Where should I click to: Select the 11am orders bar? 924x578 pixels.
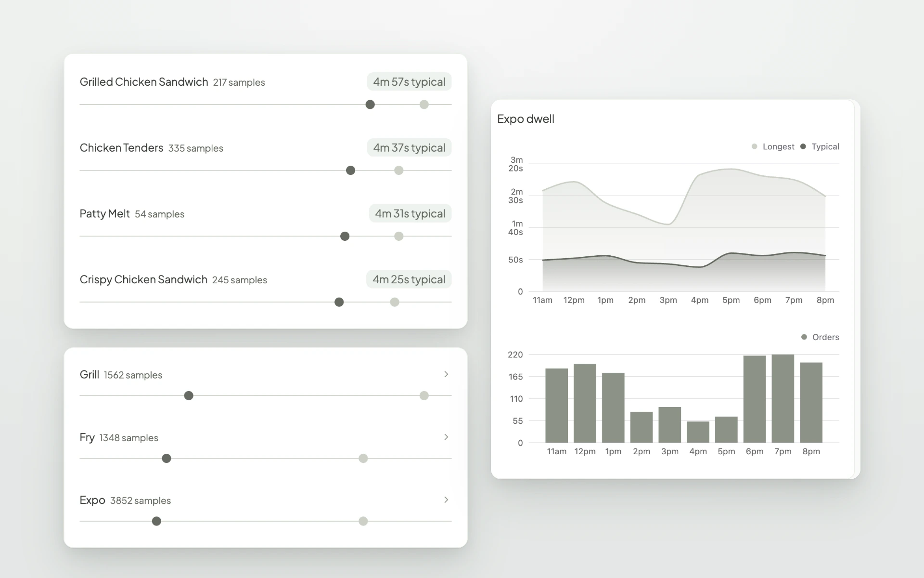(x=556, y=406)
